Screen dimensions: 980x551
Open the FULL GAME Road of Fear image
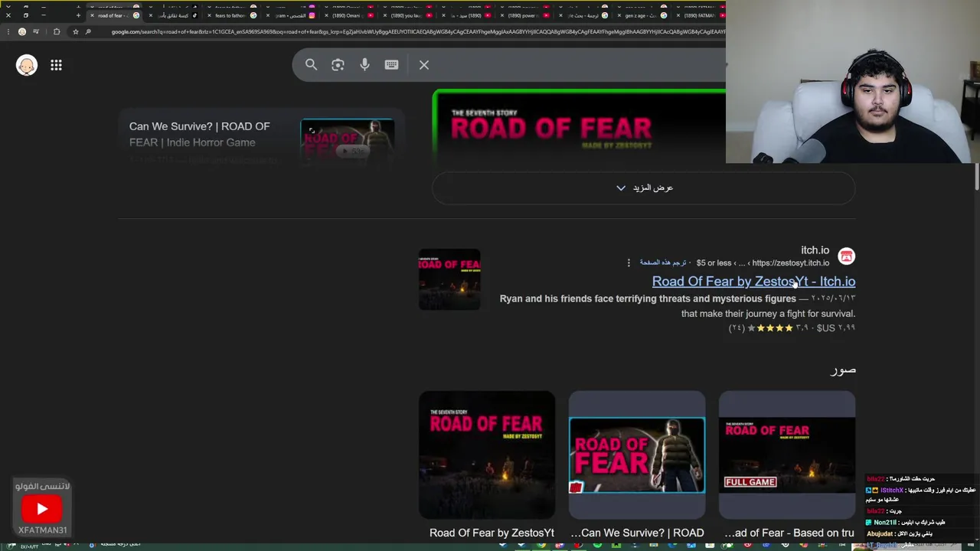787,455
